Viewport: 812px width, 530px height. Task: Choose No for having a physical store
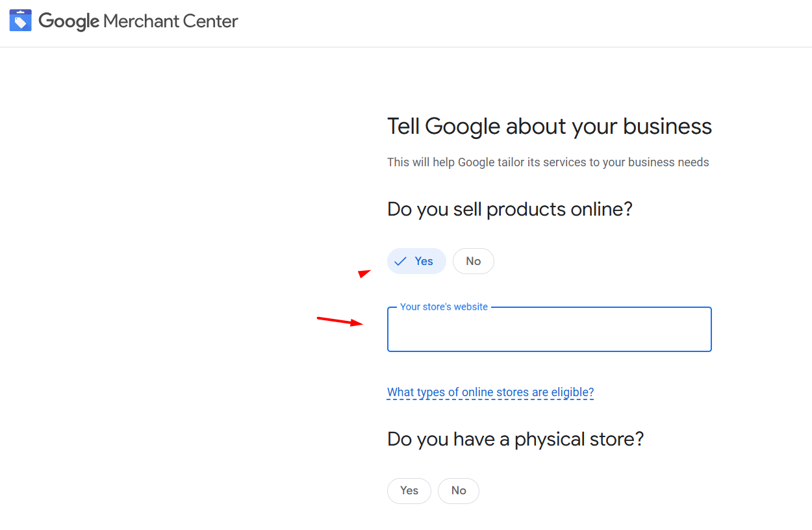(459, 491)
